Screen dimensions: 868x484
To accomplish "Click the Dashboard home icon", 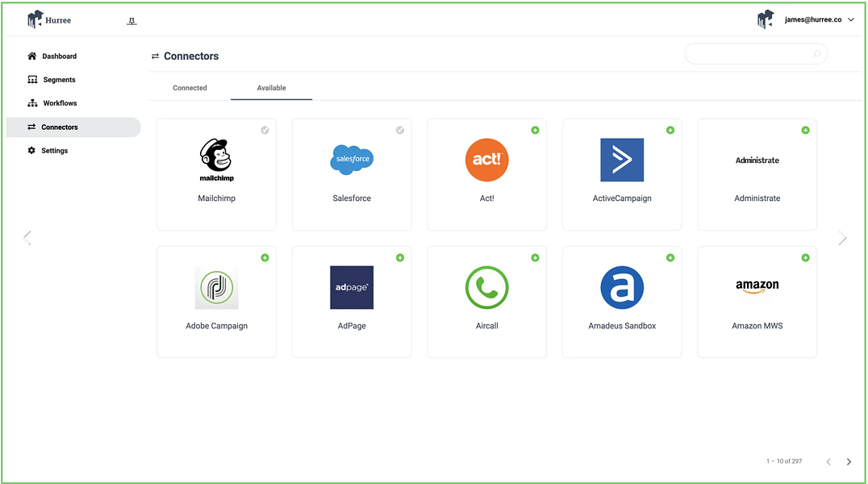I will click(32, 56).
